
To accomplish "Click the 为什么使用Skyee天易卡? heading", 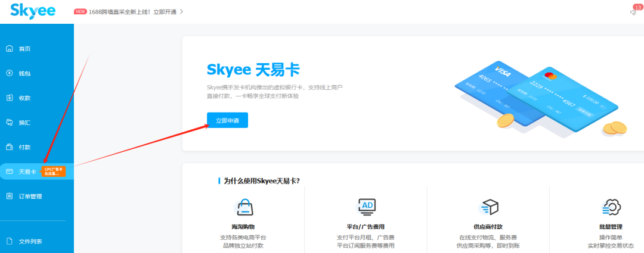I will tap(262, 181).
